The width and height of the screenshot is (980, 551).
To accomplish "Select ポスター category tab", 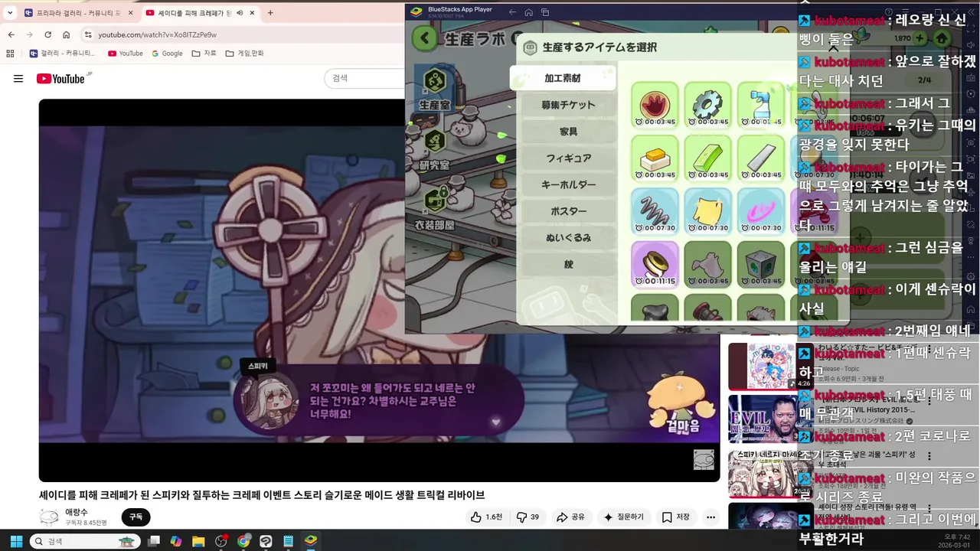I will [568, 211].
